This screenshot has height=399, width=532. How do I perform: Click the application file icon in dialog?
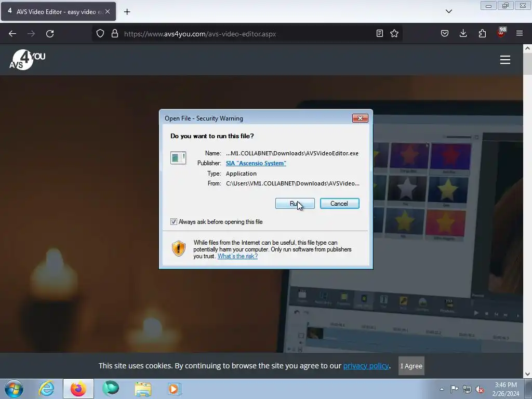pyautogui.click(x=178, y=158)
